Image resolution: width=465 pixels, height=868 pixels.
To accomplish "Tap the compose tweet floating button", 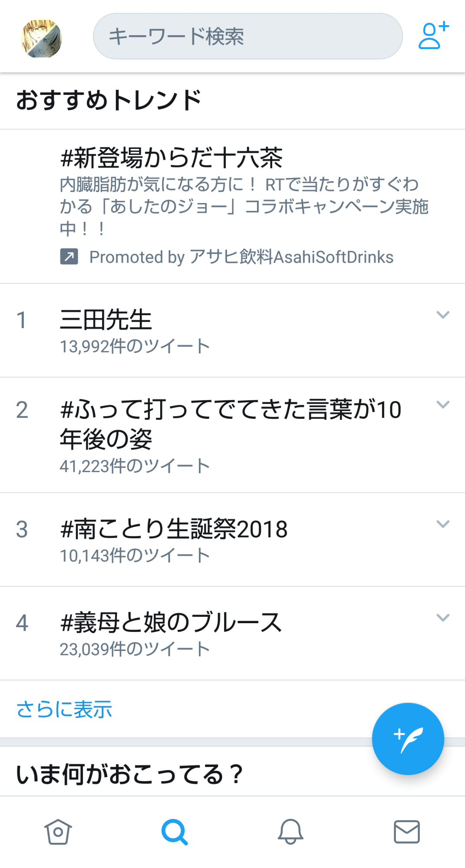I will [x=408, y=738].
